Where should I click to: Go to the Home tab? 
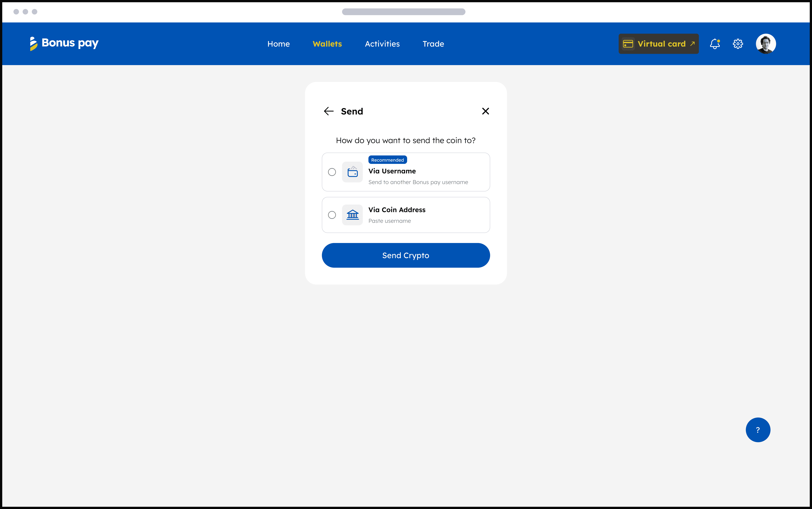[279, 44]
